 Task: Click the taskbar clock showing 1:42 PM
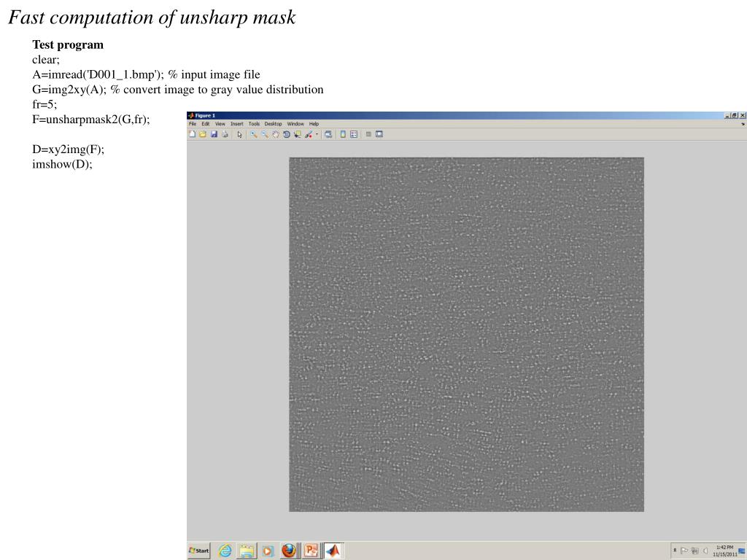click(x=725, y=551)
